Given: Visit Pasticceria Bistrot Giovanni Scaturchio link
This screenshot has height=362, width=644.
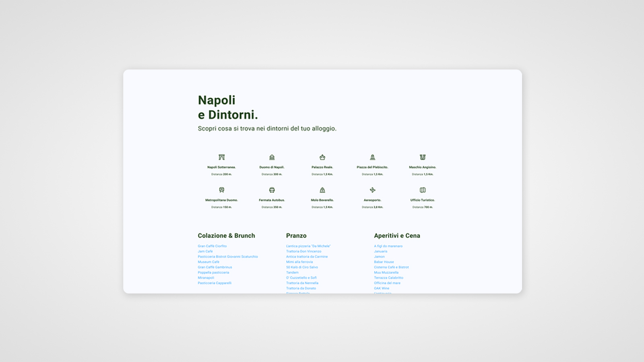Looking at the screenshot, I should click(228, 257).
